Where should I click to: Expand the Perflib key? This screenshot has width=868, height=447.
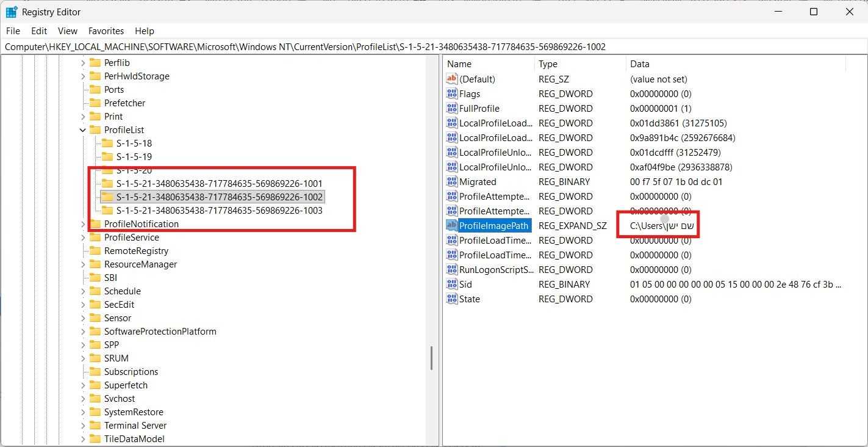(83, 63)
